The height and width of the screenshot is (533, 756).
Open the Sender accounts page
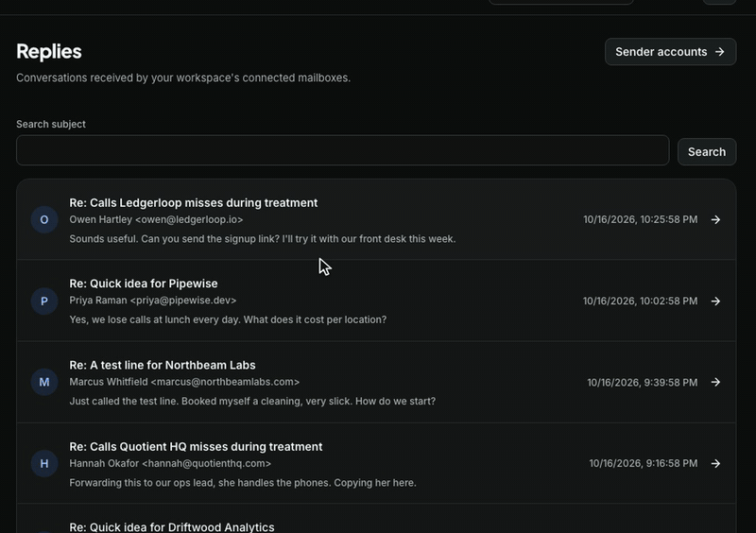tap(670, 52)
